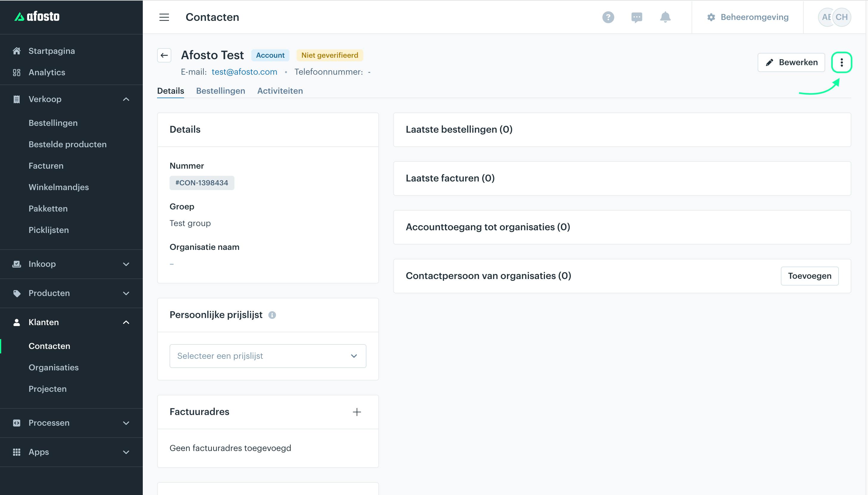The width and height of the screenshot is (868, 495).
Task: Click the afosto logo
Action: point(37,16)
